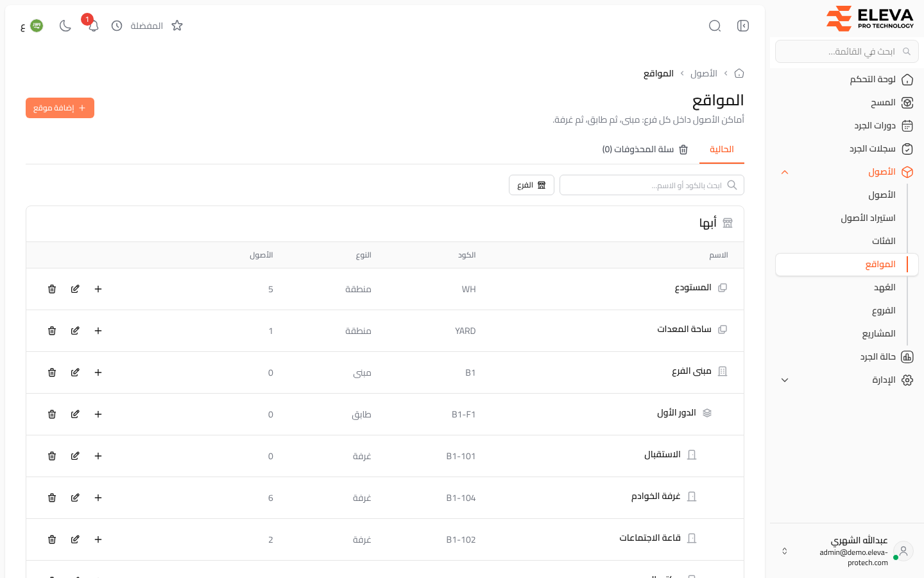Open the notifications bell
Viewport: 924px width, 578px height.
tap(93, 26)
